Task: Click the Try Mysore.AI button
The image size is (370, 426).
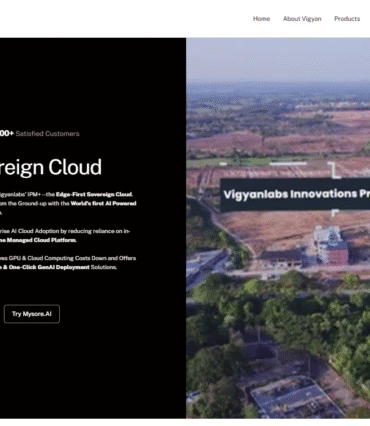Action: point(32,314)
